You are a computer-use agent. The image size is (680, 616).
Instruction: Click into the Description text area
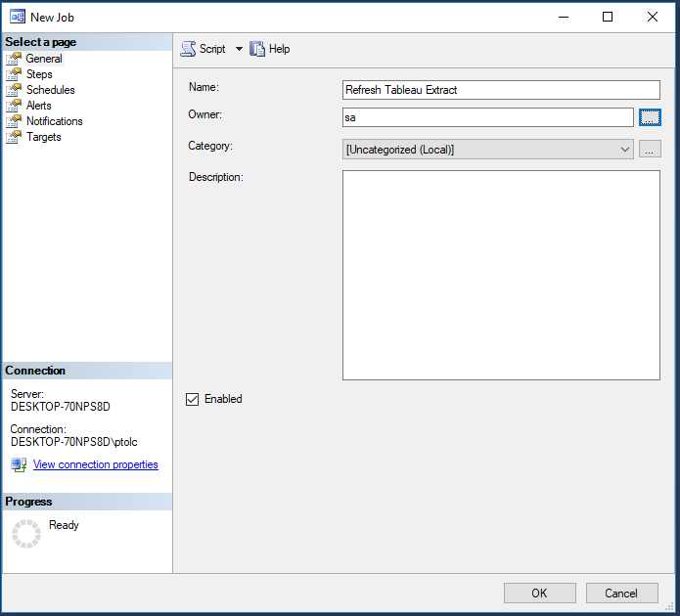pos(501,276)
